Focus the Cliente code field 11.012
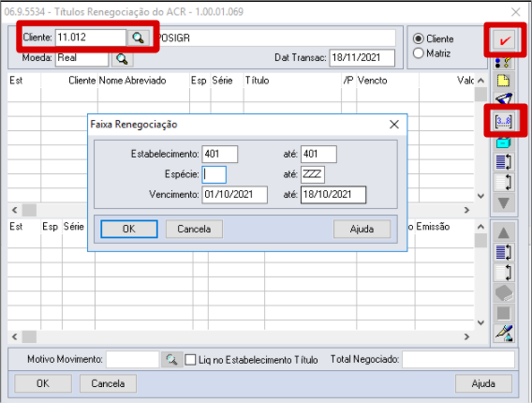Image resolution: width=532 pixels, height=403 pixels. point(90,37)
